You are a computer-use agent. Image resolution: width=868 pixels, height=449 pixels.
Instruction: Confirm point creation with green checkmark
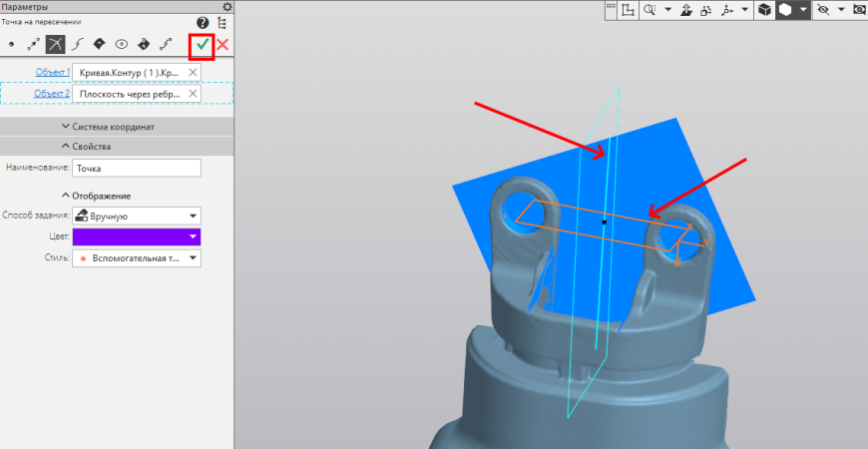pyautogui.click(x=203, y=44)
